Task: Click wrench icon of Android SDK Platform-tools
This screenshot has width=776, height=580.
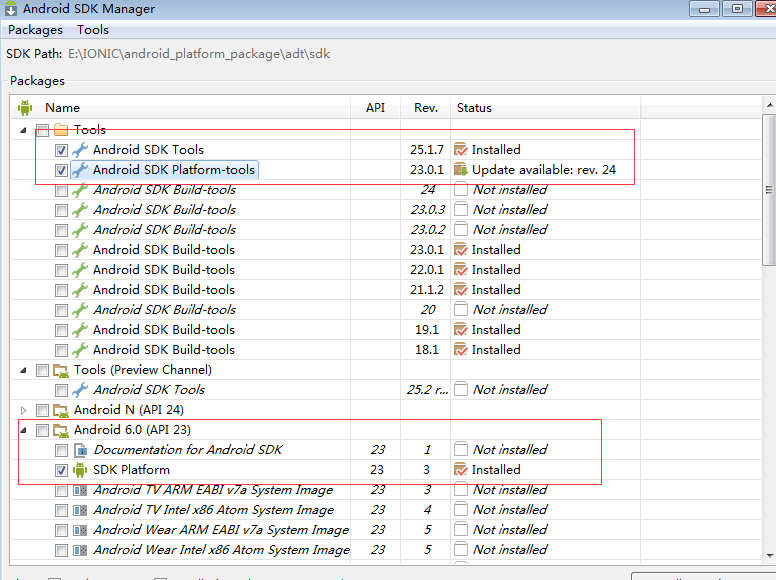Action: tap(80, 170)
